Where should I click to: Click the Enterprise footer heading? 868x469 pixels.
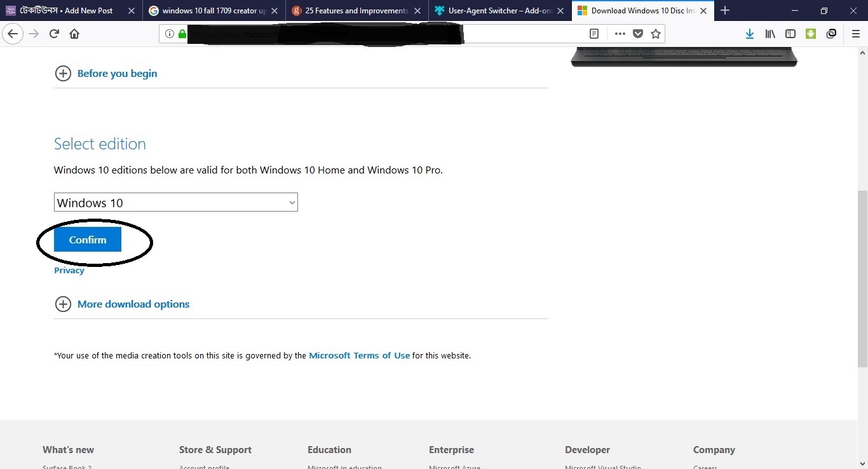[451, 450]
